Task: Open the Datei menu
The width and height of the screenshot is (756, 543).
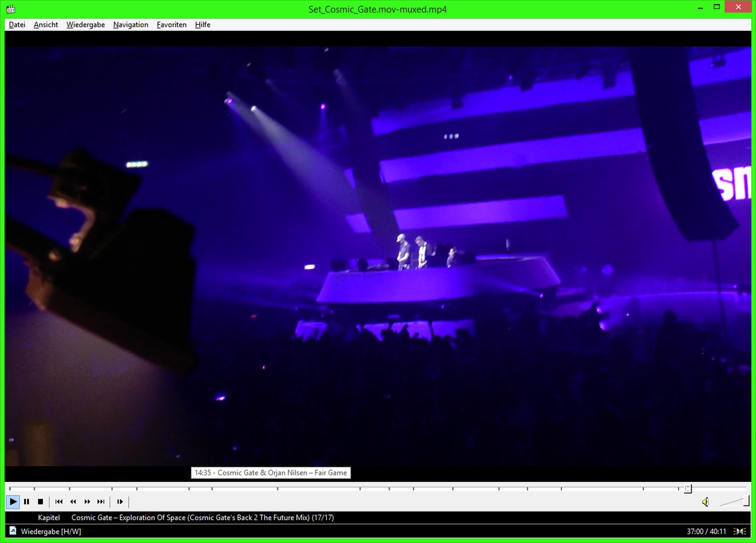Action: coord(17,25)
